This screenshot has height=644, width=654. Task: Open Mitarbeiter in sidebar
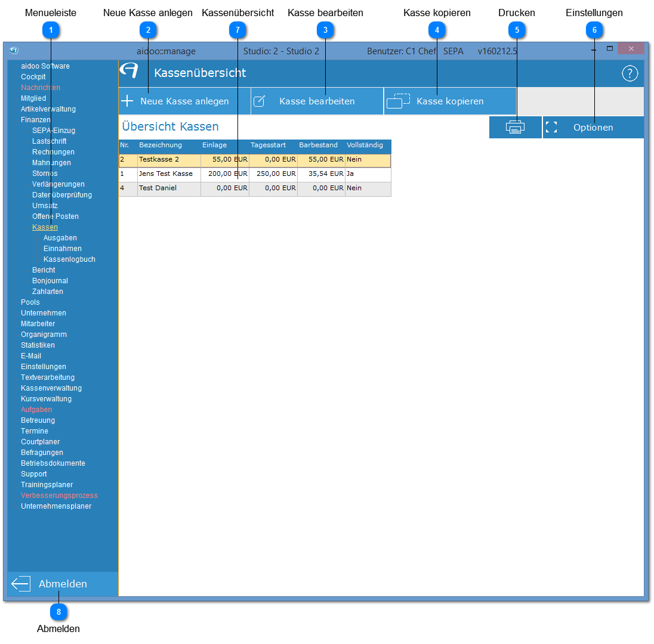38,324
